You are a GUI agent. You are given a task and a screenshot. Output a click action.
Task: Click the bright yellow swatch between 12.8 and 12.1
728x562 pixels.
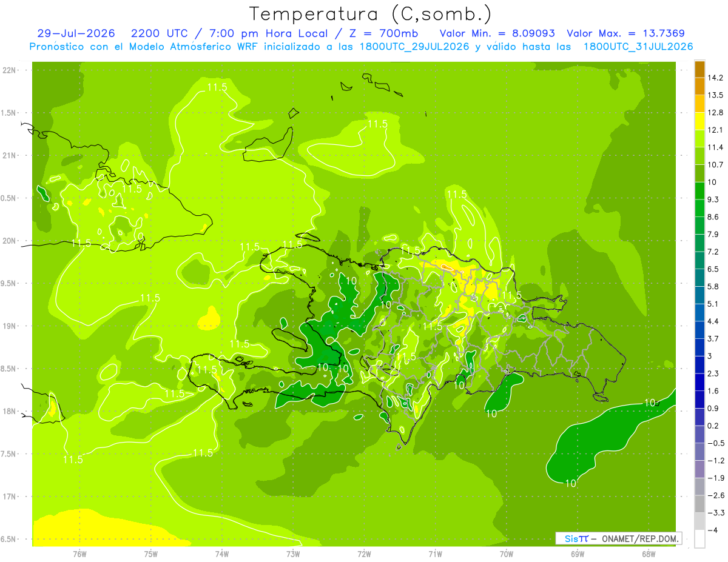[699, 121]
